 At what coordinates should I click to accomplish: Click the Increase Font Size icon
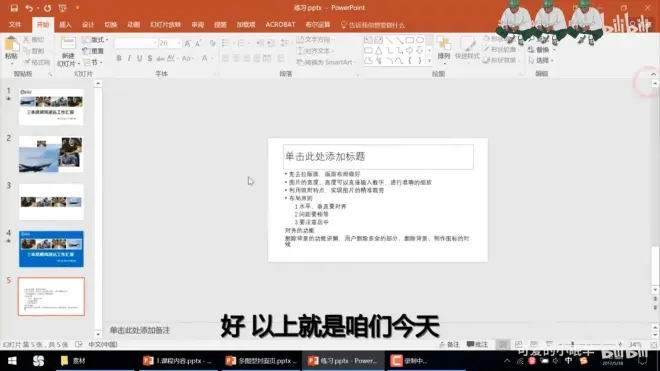point(187,43)
